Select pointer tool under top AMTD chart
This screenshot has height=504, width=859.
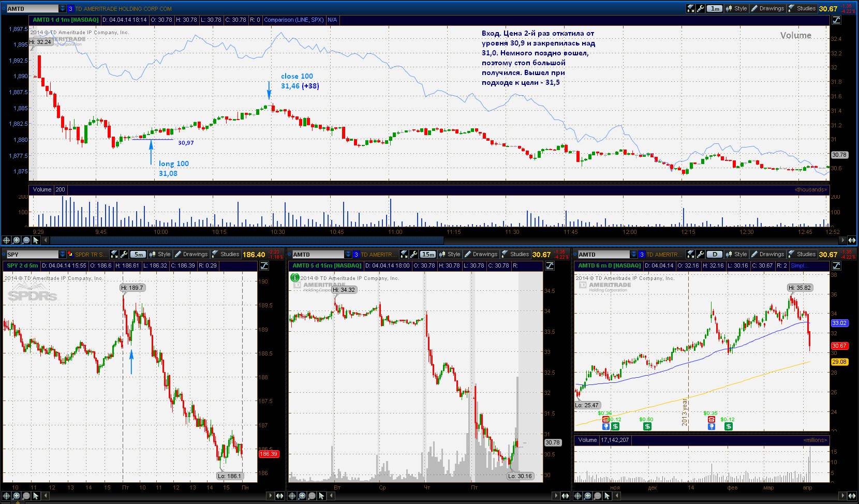pos(36,240)
